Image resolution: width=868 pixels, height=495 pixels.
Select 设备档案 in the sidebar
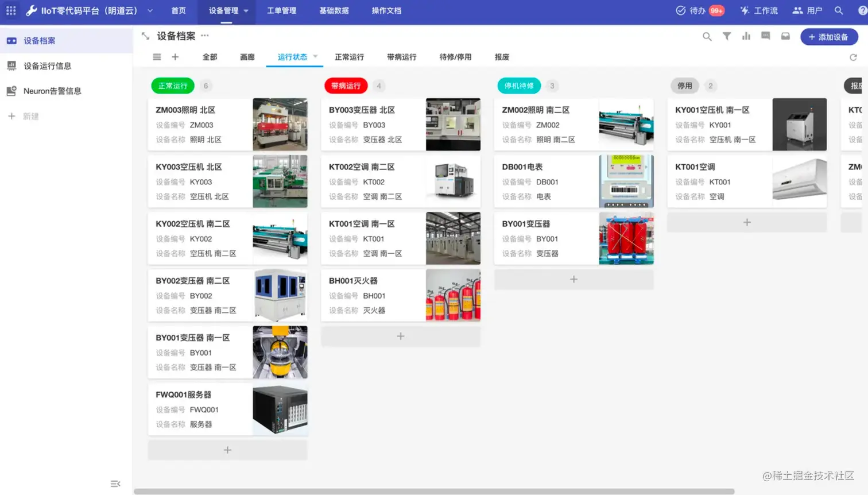(66, 41)
